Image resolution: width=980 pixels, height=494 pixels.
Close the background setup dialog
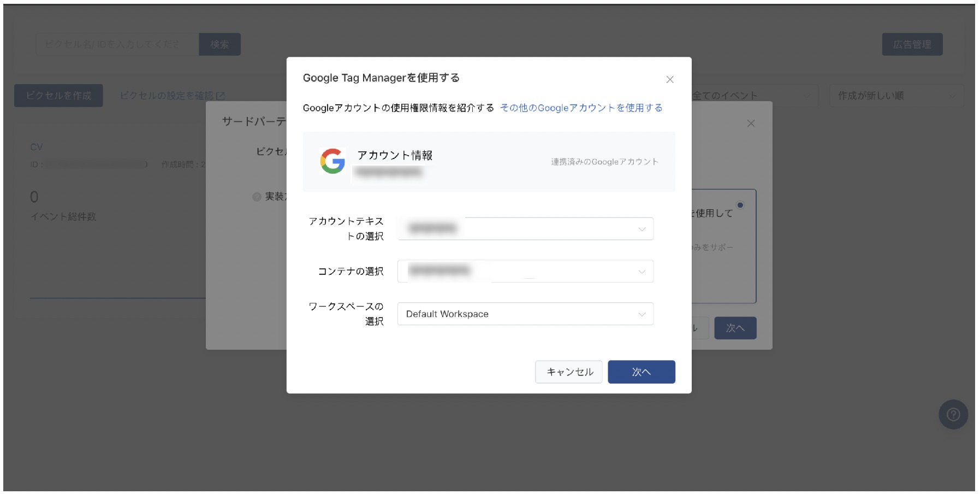pos(751,122)
